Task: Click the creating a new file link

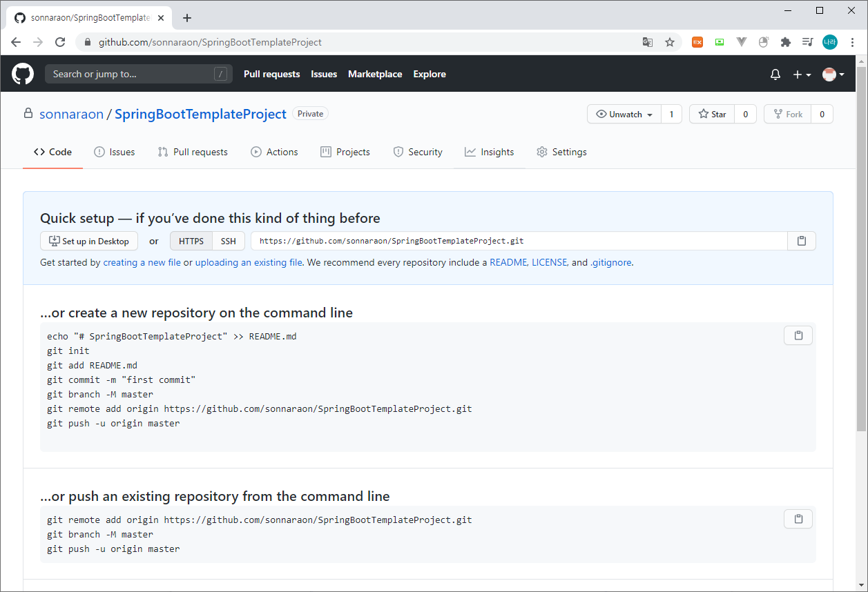Action: coord(142,262)
